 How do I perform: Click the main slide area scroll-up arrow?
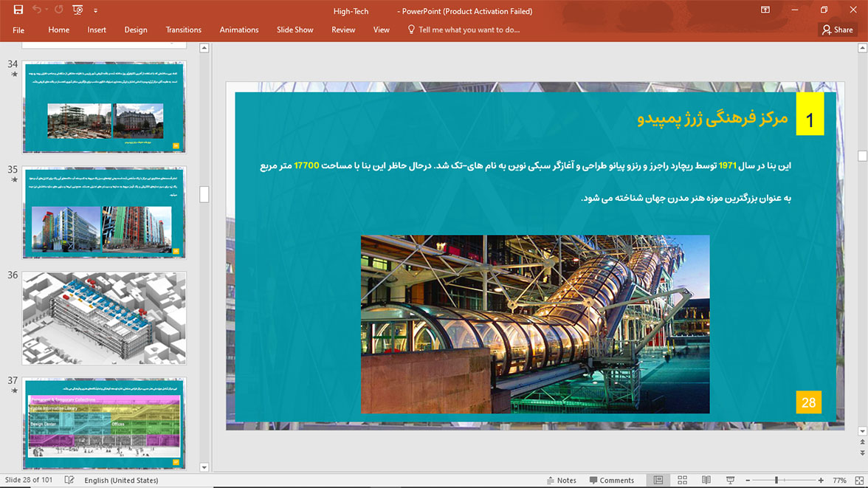click(862, 48)
